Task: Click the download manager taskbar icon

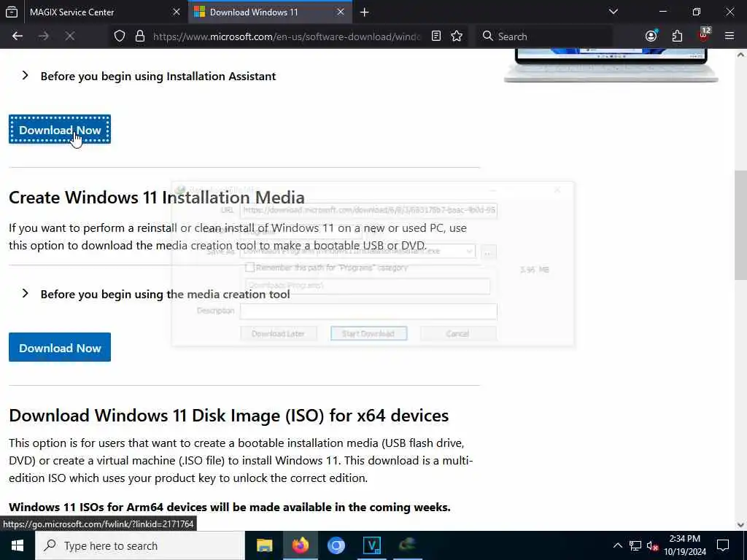Action: [407, 545]
